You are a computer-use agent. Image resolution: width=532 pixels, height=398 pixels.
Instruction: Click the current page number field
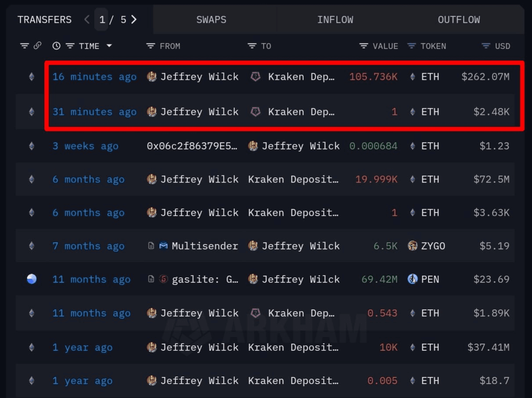click(101, 20)
